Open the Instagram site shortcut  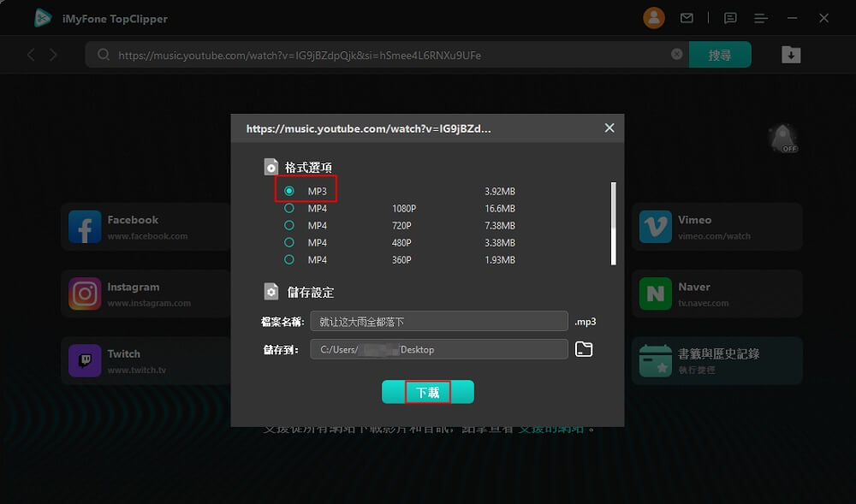coord(146,294)
